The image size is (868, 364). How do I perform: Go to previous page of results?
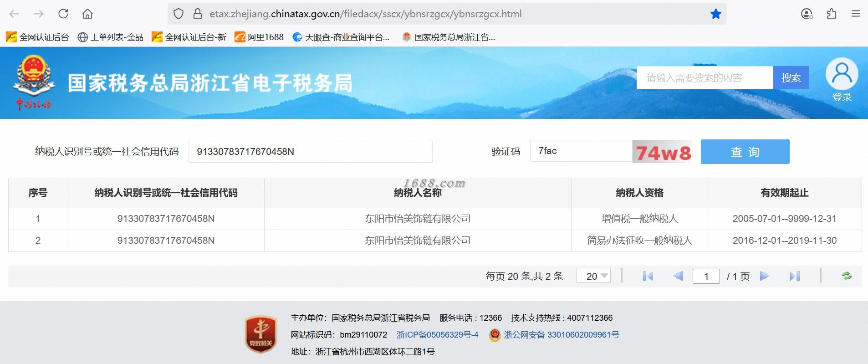click(x=678, y=276)
